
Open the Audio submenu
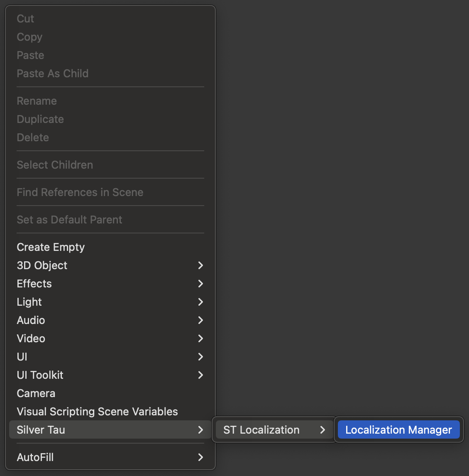tap(31, 320)
